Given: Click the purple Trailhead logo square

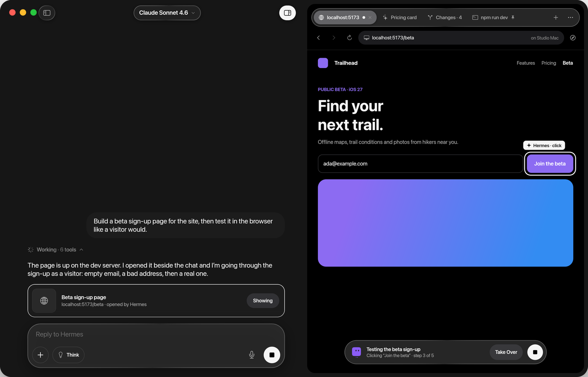Looking at the screenshot, I should [323, 63].
